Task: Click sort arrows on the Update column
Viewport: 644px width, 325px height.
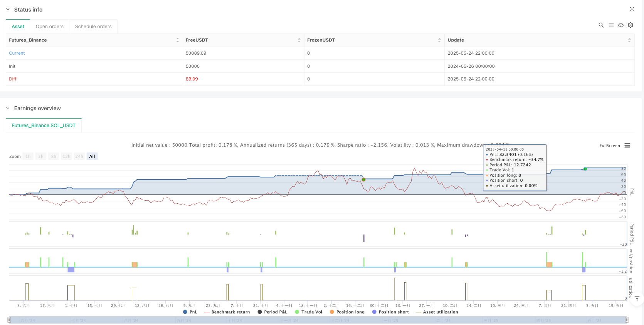Action: (629, 40)
